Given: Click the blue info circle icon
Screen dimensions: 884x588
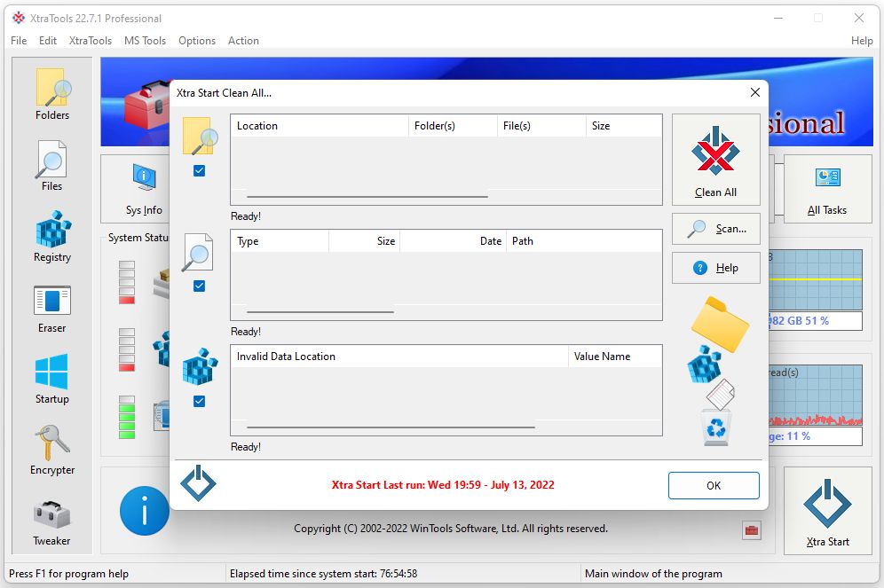Looking at the screenshot, I should click(x=145, y=511).
